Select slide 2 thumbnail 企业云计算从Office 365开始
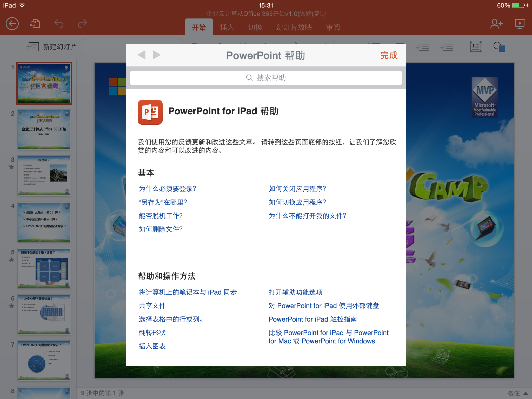Screen dimensions: 532x399 [44, 130]
